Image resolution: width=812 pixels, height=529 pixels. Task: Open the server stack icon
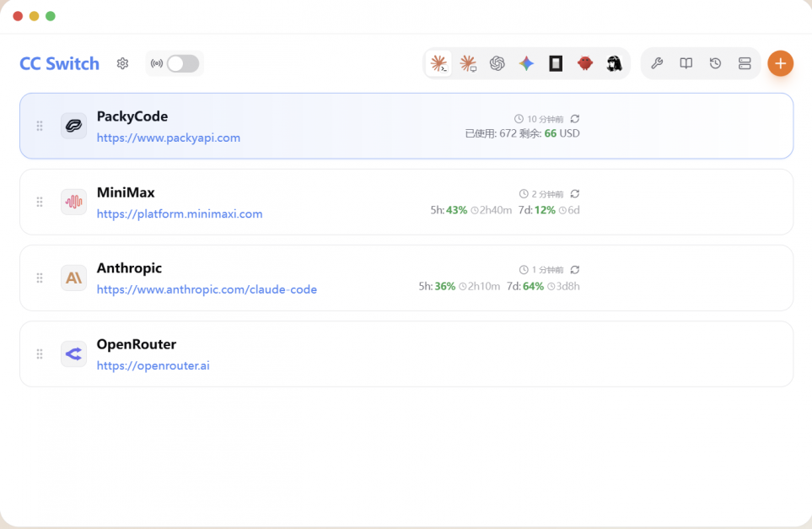(x=745, y=64)
